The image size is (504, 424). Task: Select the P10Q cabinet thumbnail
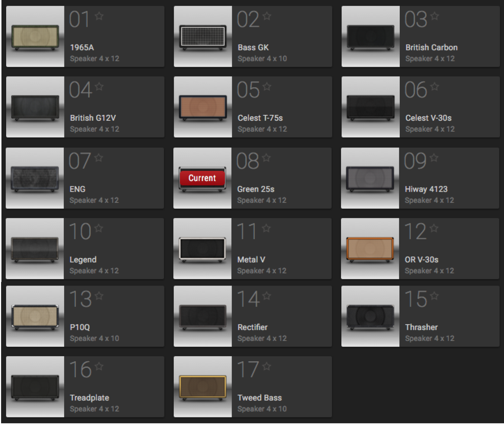coord(35,316)
